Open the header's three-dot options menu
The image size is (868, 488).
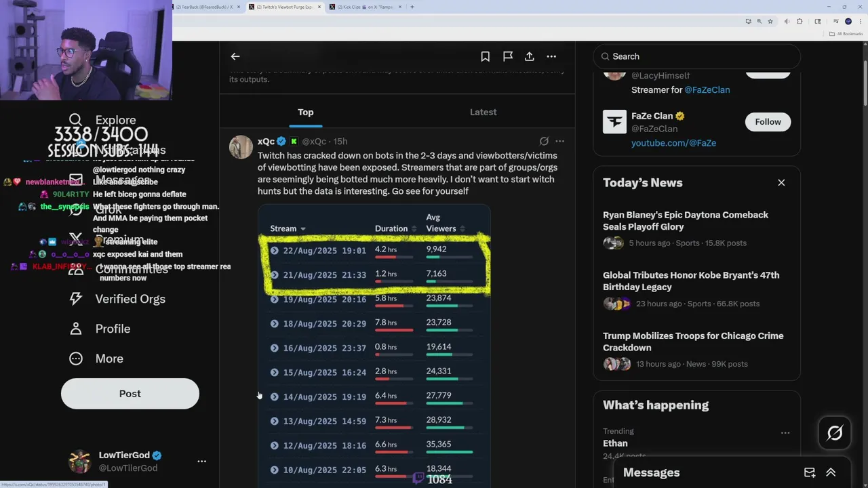[x=551, y=56]
